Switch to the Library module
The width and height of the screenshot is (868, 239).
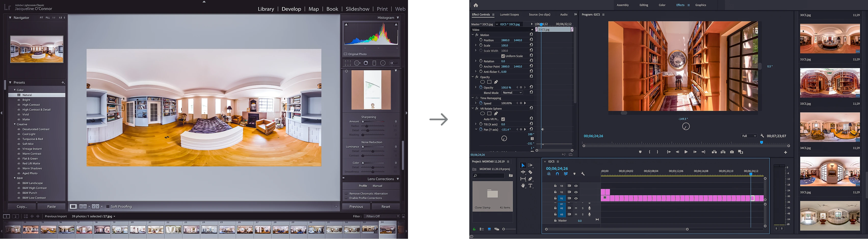click(266, 9)
